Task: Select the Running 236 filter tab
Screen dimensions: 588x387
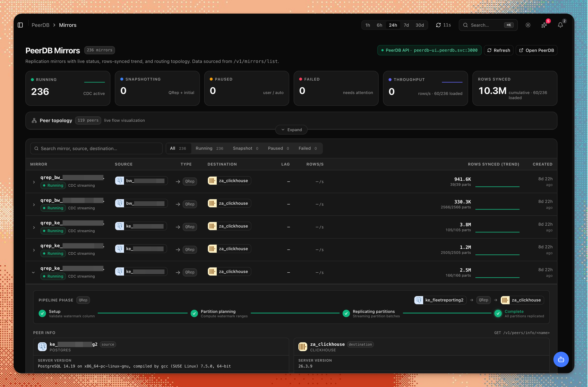Action: (210, 148)
